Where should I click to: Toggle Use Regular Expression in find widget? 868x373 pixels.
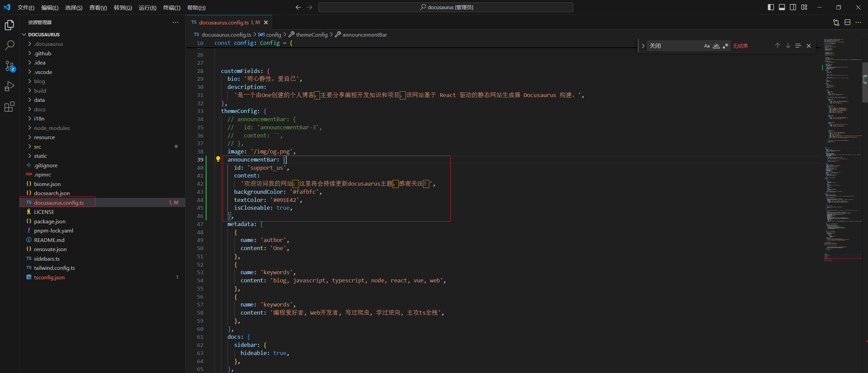725,46
